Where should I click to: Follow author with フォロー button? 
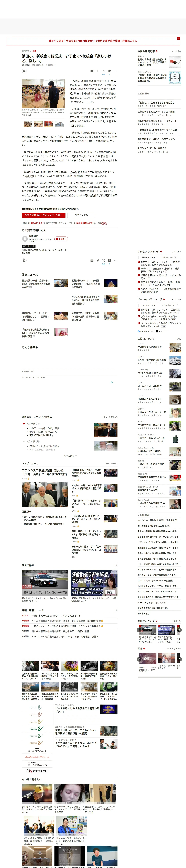pos(61,239)
